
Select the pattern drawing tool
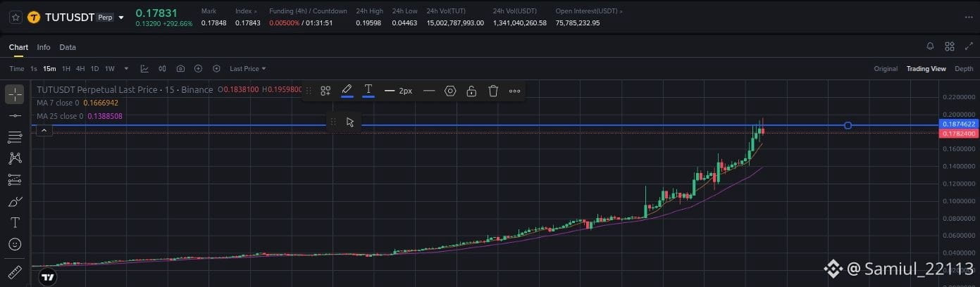15,158
